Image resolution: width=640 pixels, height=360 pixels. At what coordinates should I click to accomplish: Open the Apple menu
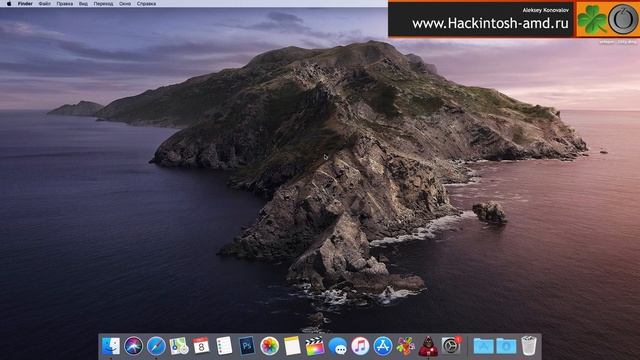point(9,4)
